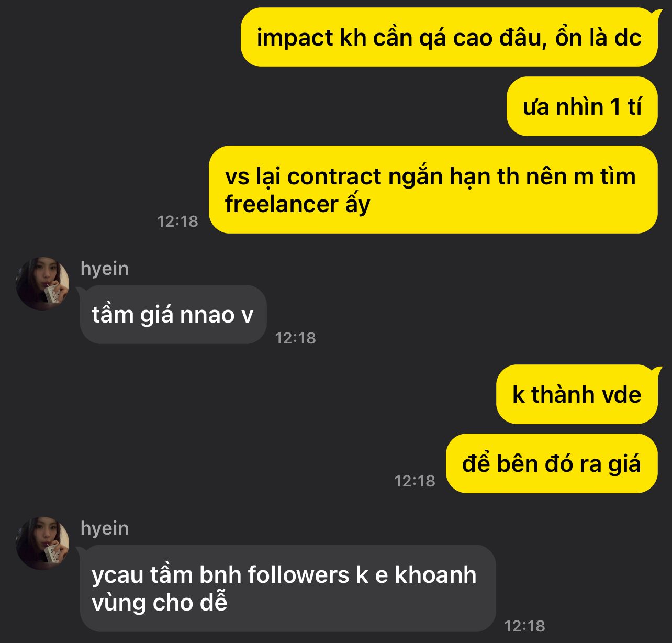Tap 'vùng cho dễ' text in last message
The width and height of the screenshot is (672, 643).
(x=160, y=603)
